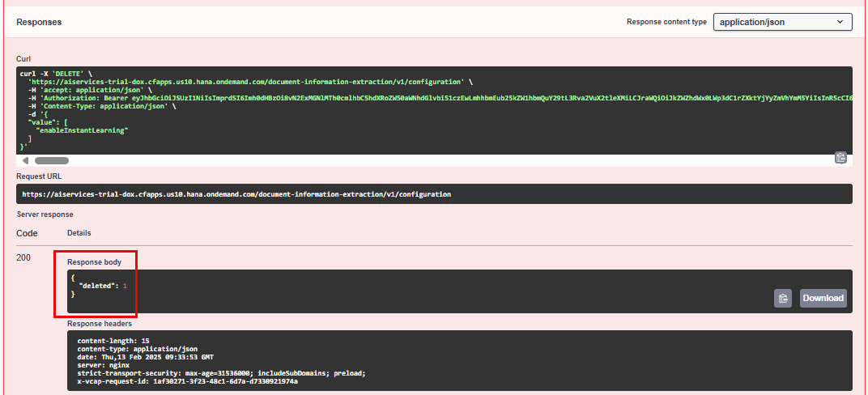Click the Curl label

[23, 58]
